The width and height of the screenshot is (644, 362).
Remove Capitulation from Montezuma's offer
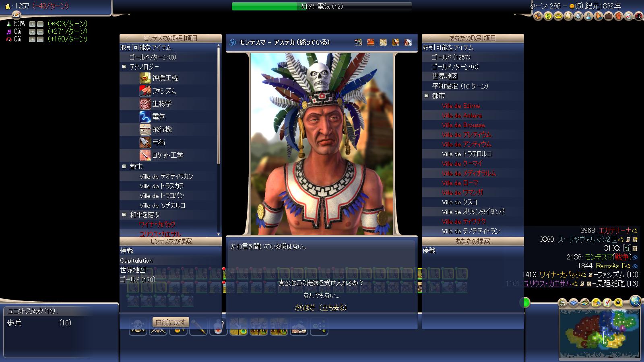pos(136,261)
